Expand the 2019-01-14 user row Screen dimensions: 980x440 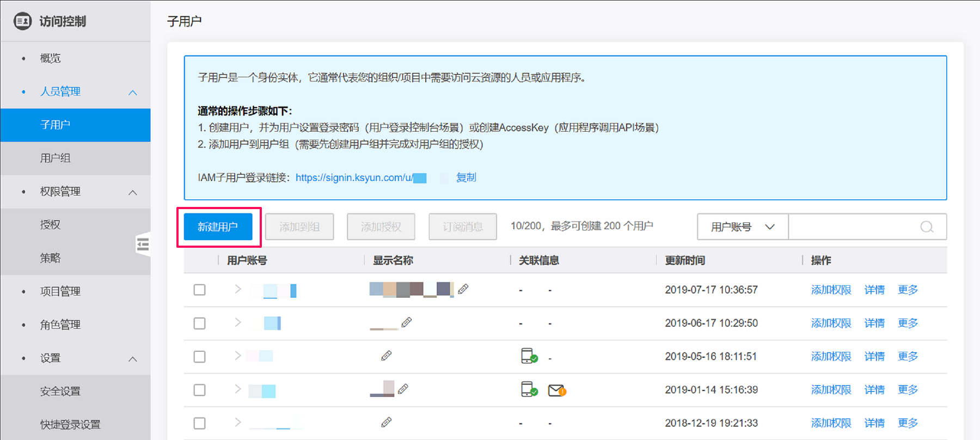(x=238, y=389)
